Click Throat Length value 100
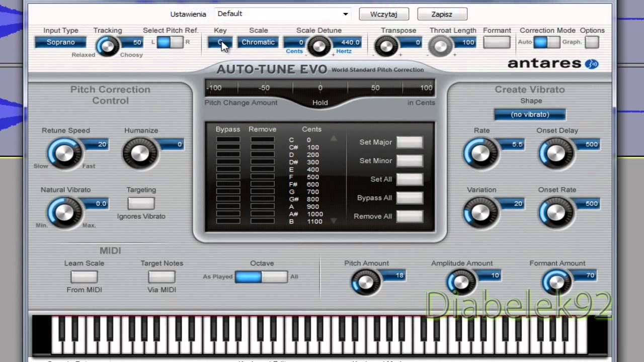Viewport: 644px width, 362px height. click(465, 42)
